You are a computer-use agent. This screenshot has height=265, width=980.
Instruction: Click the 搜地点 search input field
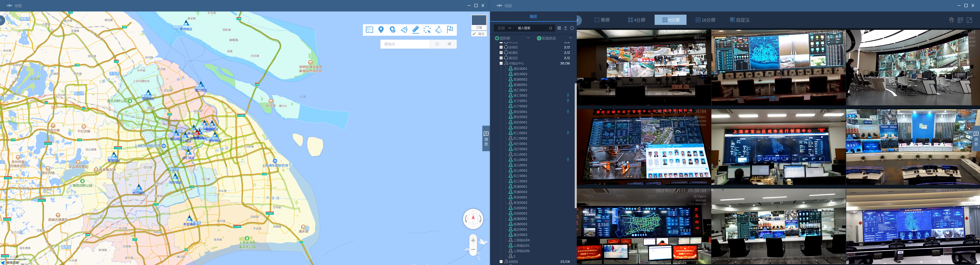(x=404, y=44)
